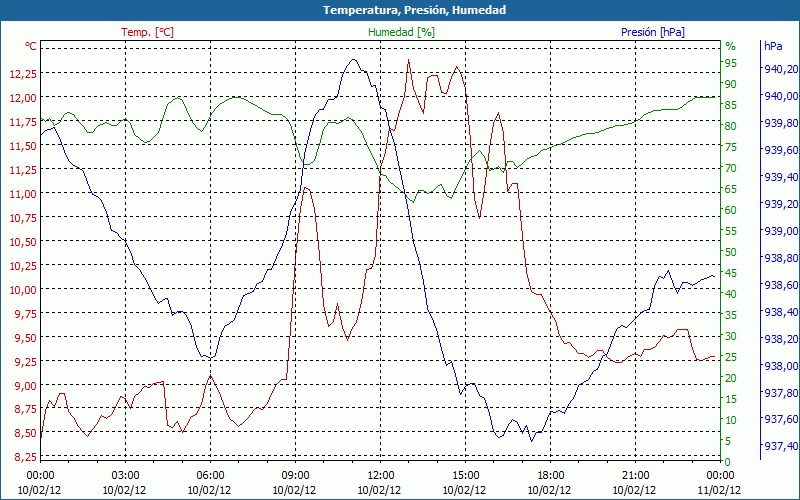Select the green 'Humedad [%]' legend label
This screenshot has width=800, height=500.
[x=402, y=32]
